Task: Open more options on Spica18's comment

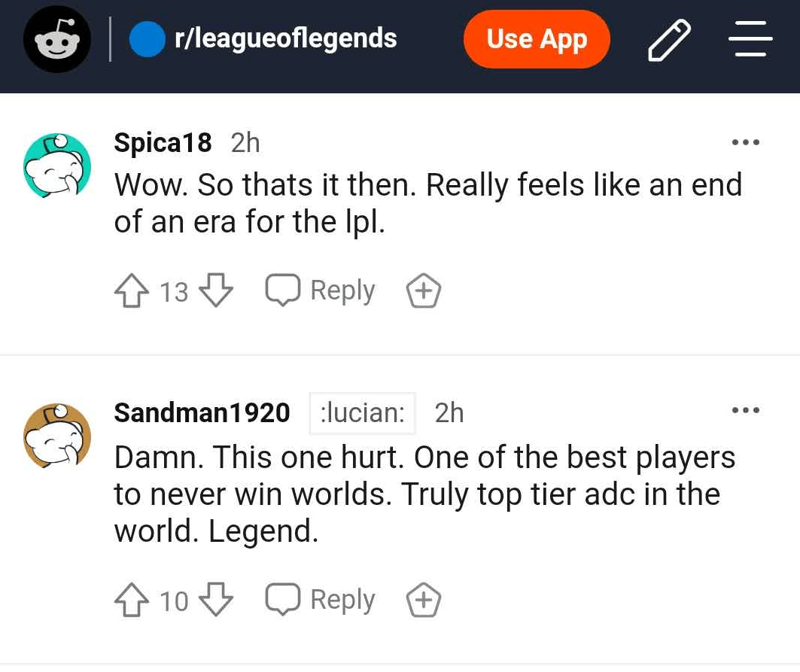Action: pos(746,142)
